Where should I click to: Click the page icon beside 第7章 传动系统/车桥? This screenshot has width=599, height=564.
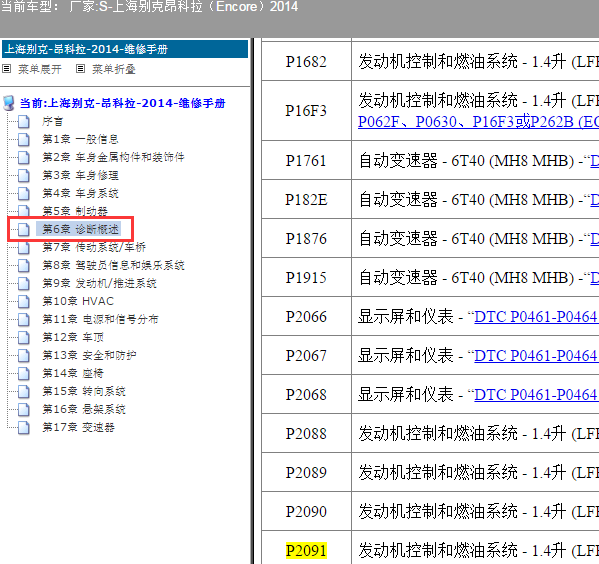pyautogui.click(x=24, y=247)
